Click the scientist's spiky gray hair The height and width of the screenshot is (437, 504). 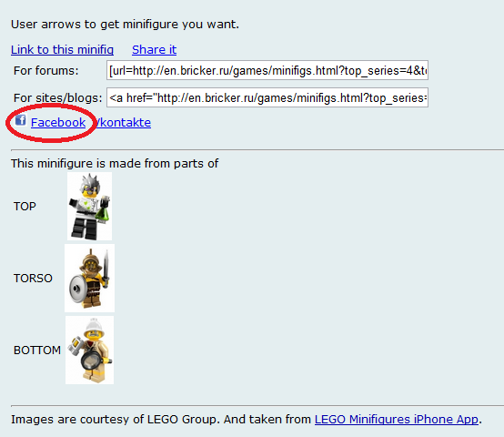[90, 182]
